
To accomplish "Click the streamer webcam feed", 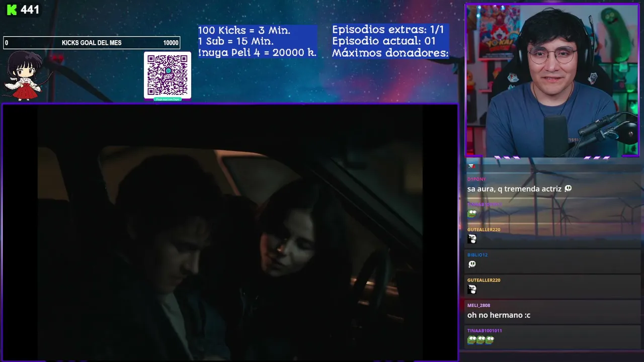I will (552, 80).
